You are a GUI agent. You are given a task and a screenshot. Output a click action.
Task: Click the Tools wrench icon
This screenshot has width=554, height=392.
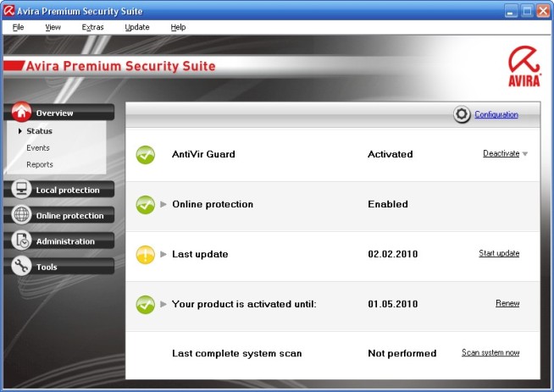tap(22, 267)
